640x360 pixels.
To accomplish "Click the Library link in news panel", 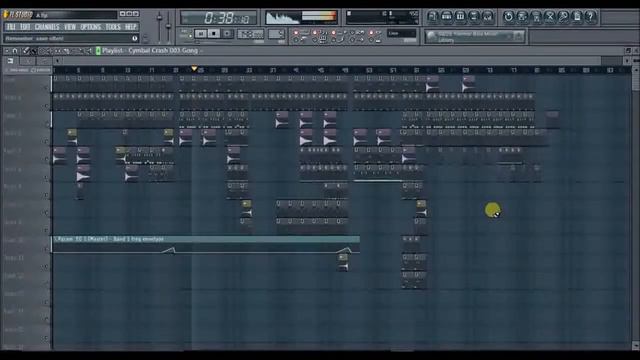I will [446, 40].
